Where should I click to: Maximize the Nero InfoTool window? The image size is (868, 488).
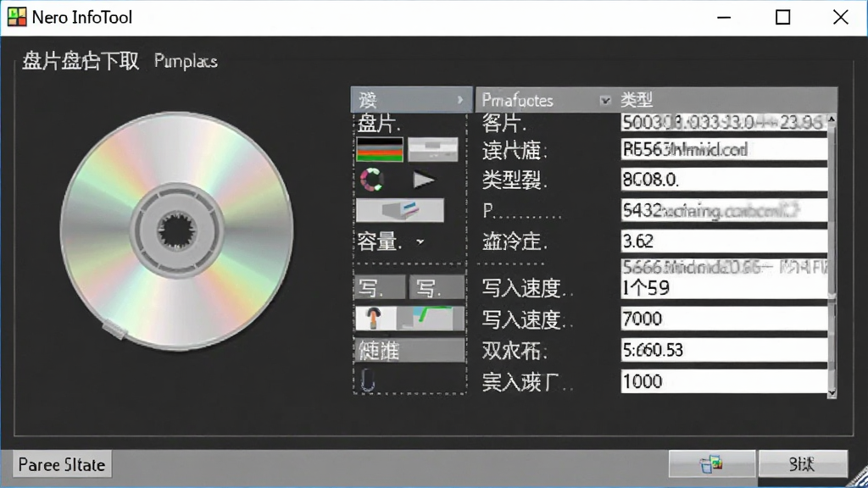(782, 17)
